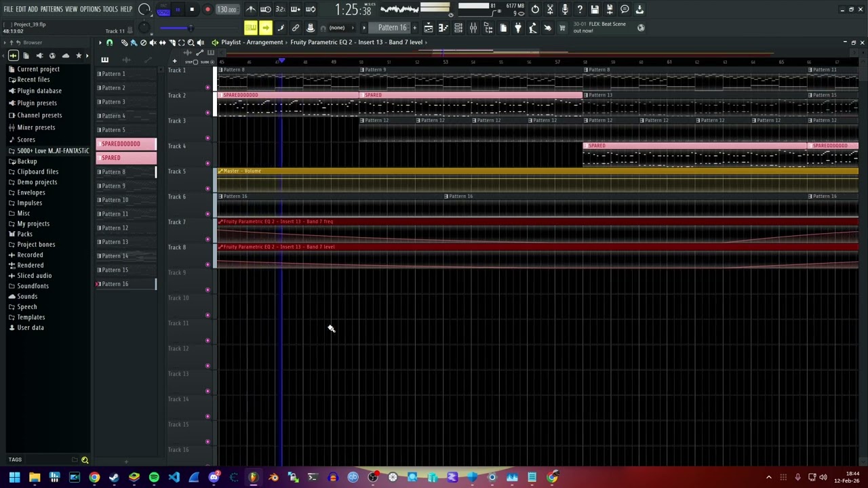Select Pattern 12 in the pattern picker
This screenshot has width=868, height=488.
point(126,228)
